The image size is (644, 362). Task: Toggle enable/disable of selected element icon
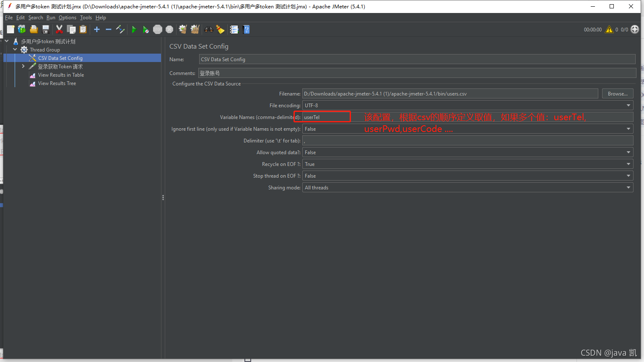point(120,29)
